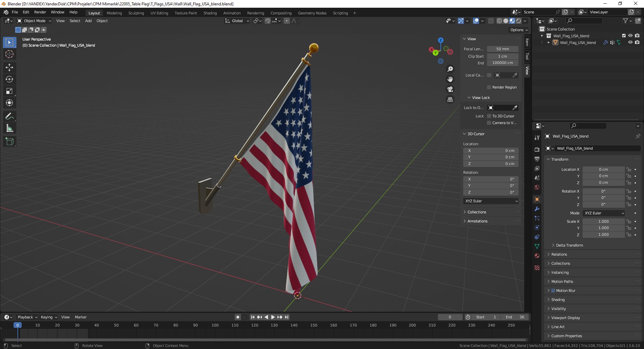
Task: Switch to rendered viewport shading
Action: point(519,21)
